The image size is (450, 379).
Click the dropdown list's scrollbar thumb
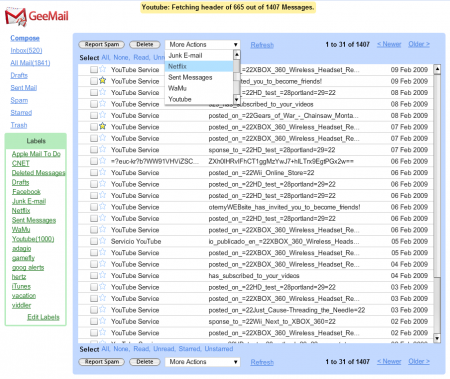coord(237,77)
